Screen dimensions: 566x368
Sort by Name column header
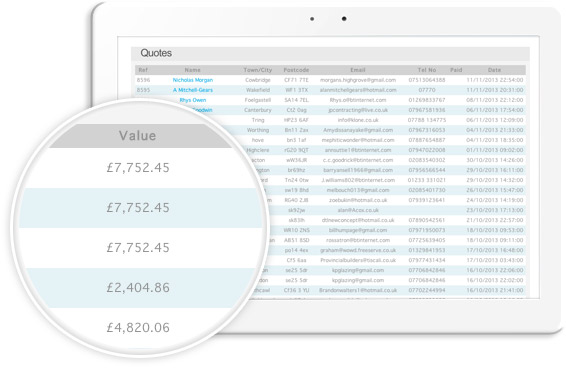tap(192, 70)
